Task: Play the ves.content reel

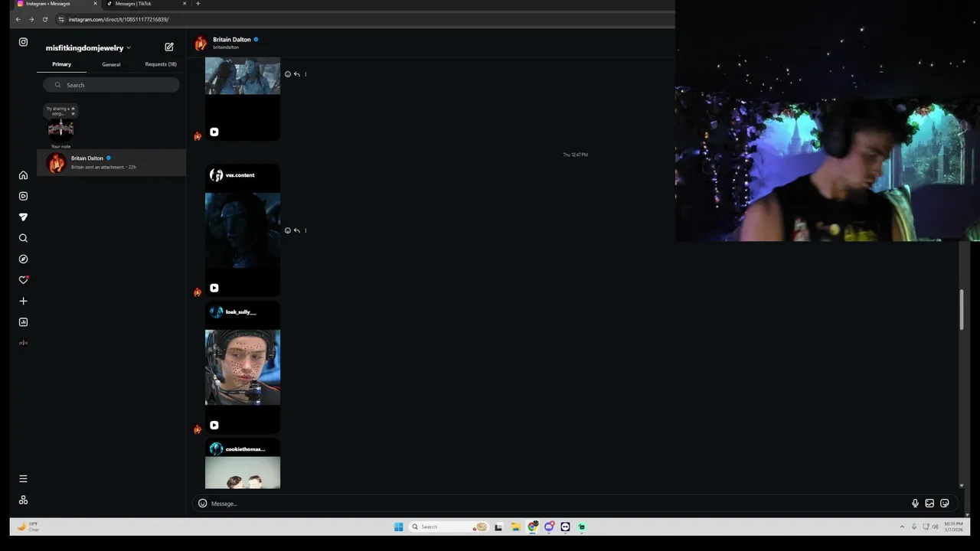Action: (214, 289)
